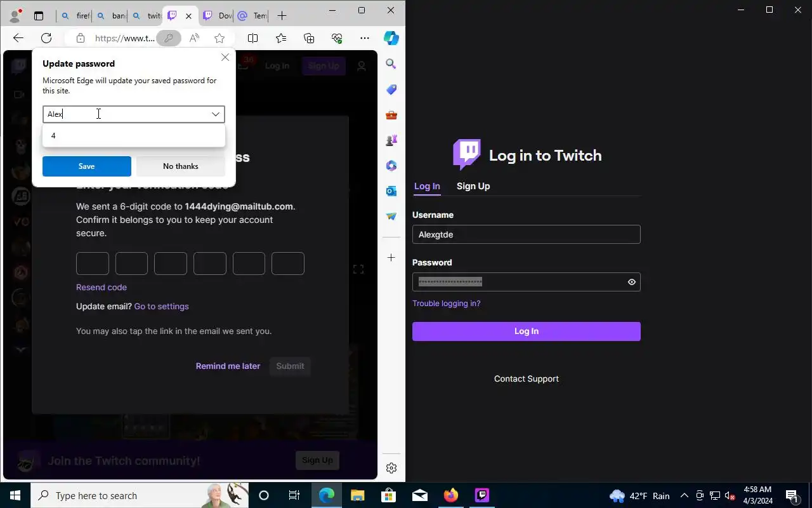Add page to favorites with star icon

(219, 38)
